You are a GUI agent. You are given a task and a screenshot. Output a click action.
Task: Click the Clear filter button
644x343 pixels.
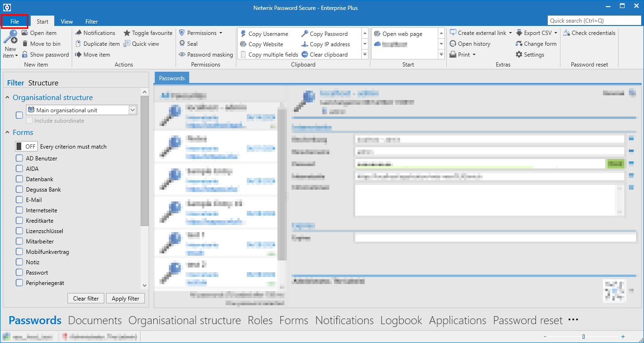pos(86,299)
